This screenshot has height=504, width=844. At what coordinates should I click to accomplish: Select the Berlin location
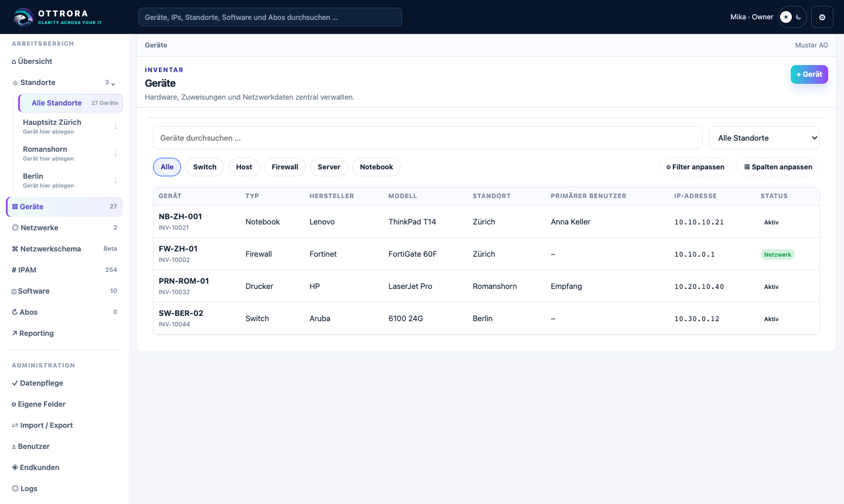pyautogui.click(x=70, y=180)
